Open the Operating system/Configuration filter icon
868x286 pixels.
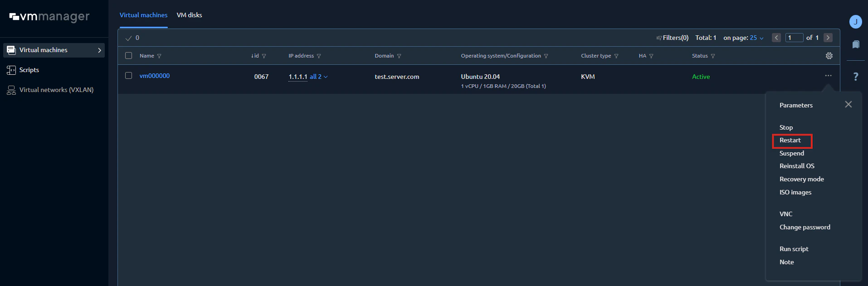[x=546, y=56]
